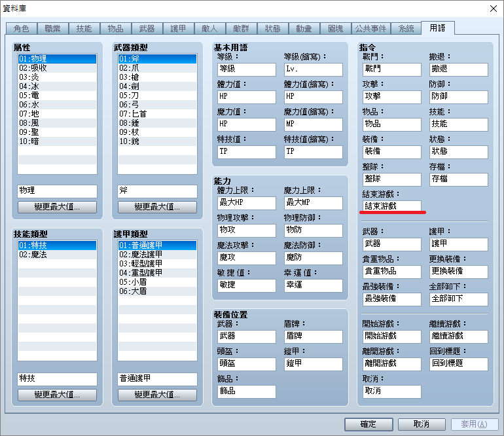
Task: Edit the 敏捷值 input field
Action: tap(247, 285)
